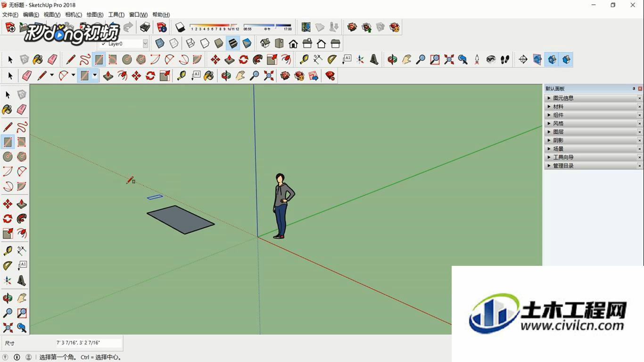Switch to Hidden Line face style
The width and height of the screenshot is (644, 362).
pyautogui.click(x=205, y=43)
